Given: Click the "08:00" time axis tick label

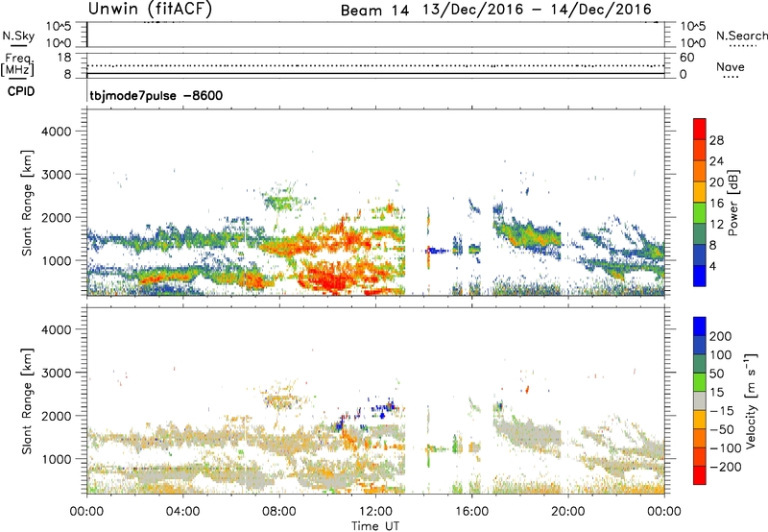Looking at the screenshot, I should coord(279,512).
